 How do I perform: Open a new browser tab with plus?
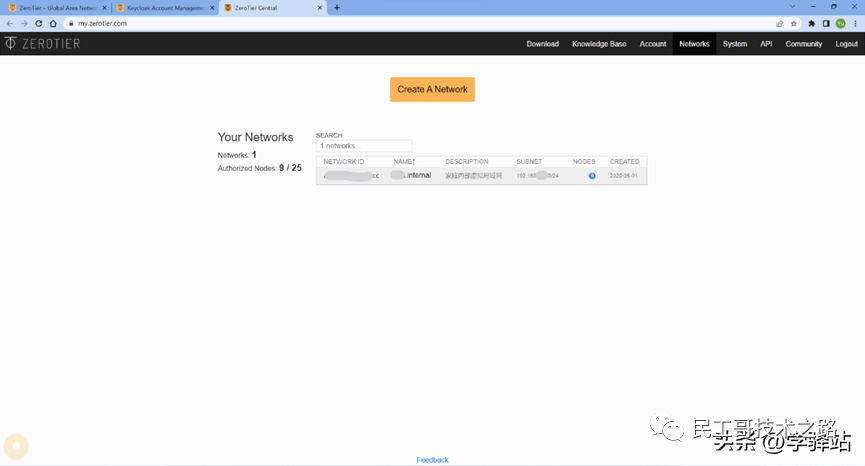337,8
